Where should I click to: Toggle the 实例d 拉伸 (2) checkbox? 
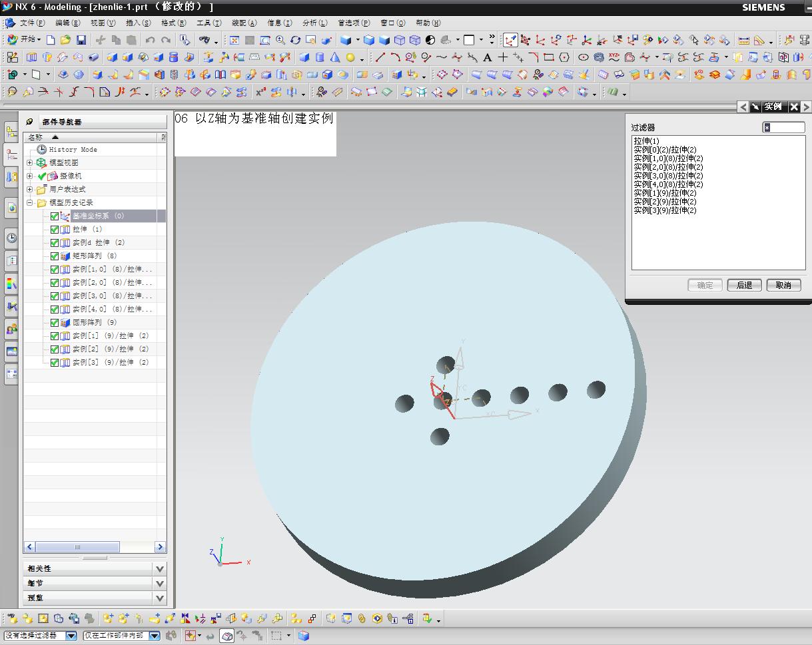pos(55,243)
